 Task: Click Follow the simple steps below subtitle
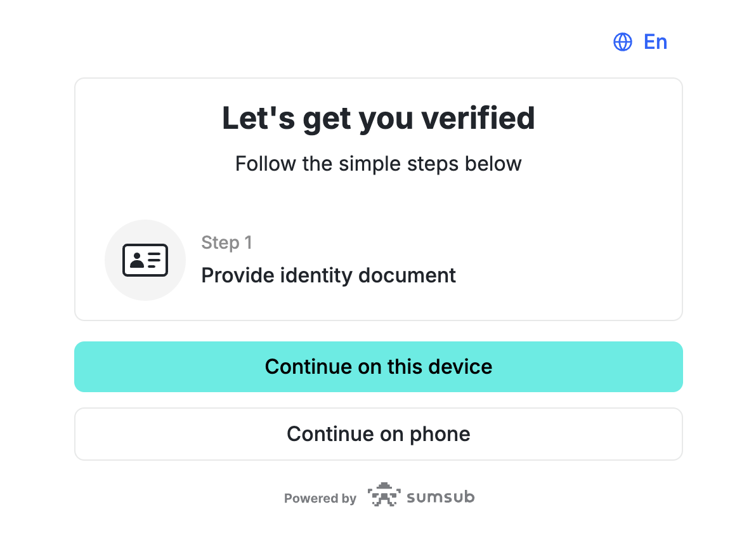pos(379,164)
